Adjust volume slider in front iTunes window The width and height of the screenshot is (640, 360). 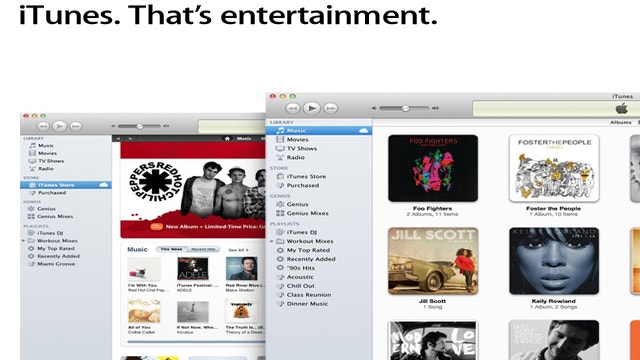(x=405, y=108)
